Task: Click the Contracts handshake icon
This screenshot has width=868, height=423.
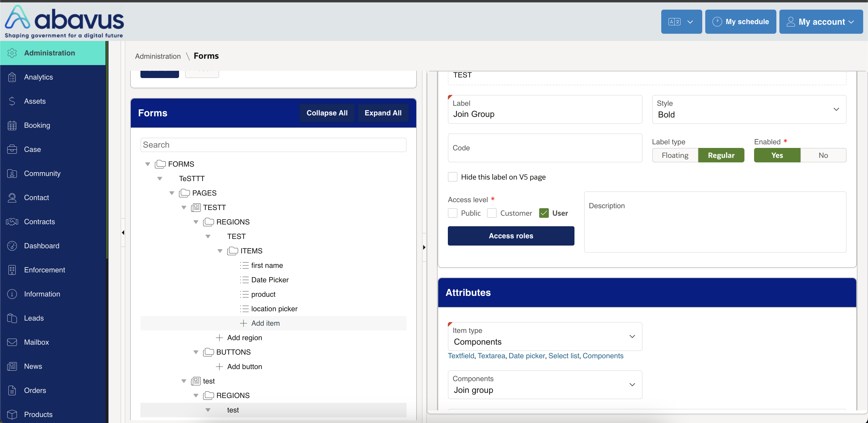Action: [x=12, y=222]
